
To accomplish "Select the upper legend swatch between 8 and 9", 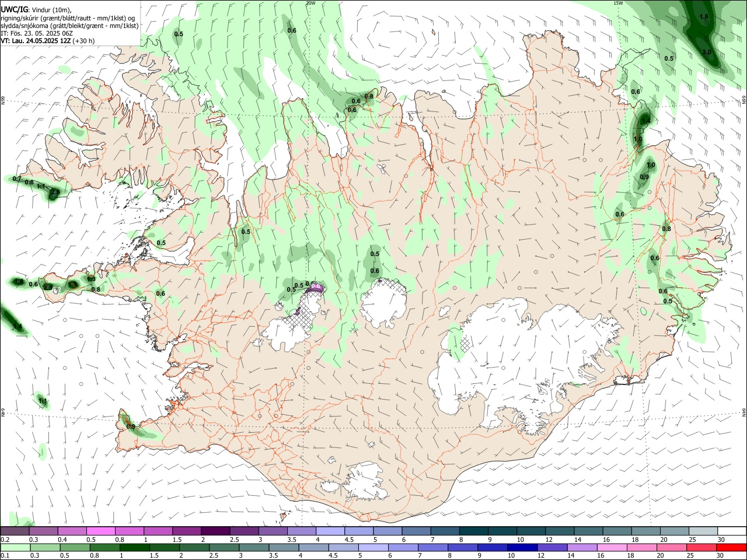I will [x=474, y=531].
